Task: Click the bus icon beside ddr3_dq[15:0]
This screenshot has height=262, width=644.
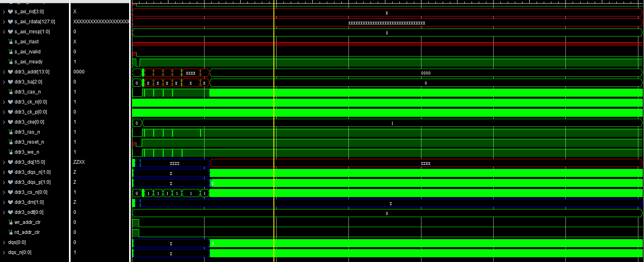Action: (10, 162)
